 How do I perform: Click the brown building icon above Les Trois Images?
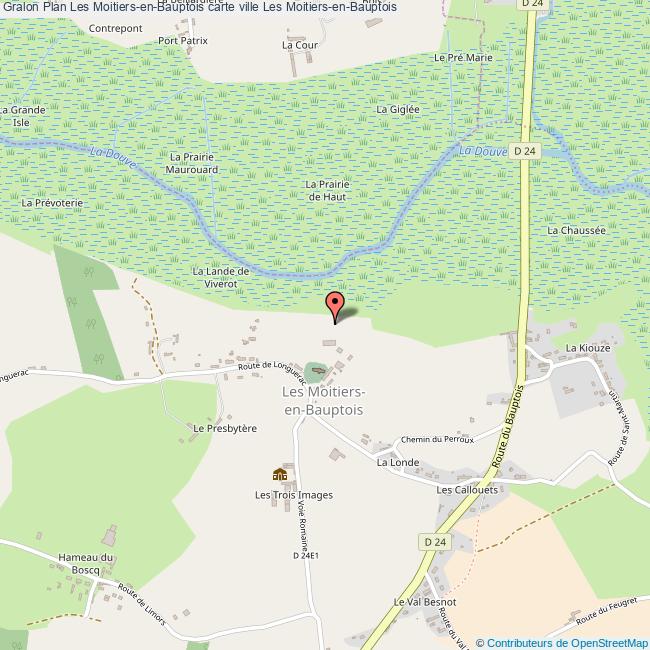[x=280, y=474]
